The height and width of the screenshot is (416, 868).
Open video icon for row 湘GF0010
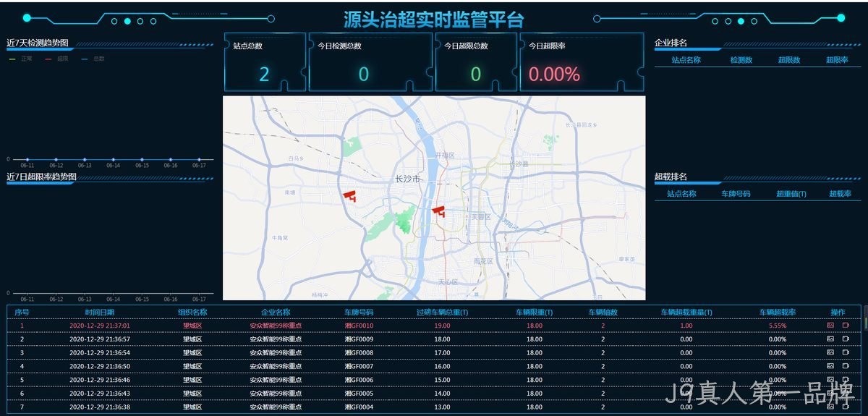(846, 326)
